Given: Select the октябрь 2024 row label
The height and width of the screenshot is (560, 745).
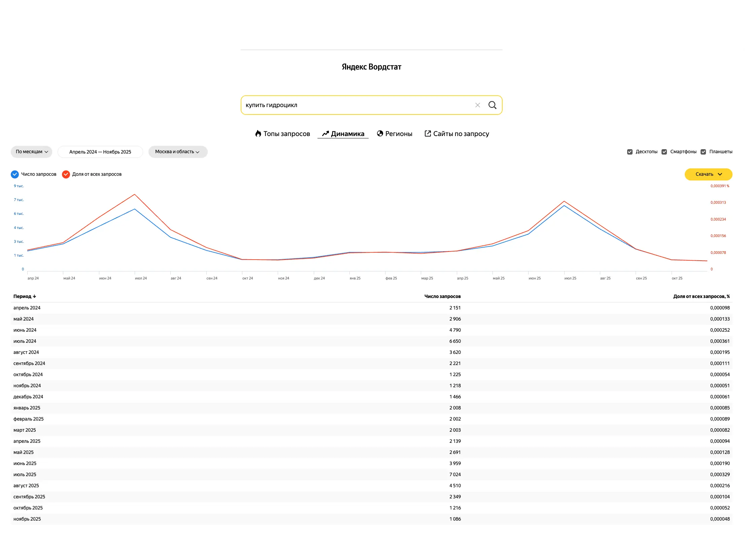Looking at the screenshot, I should pyautogui.click(x=28, y=375).
